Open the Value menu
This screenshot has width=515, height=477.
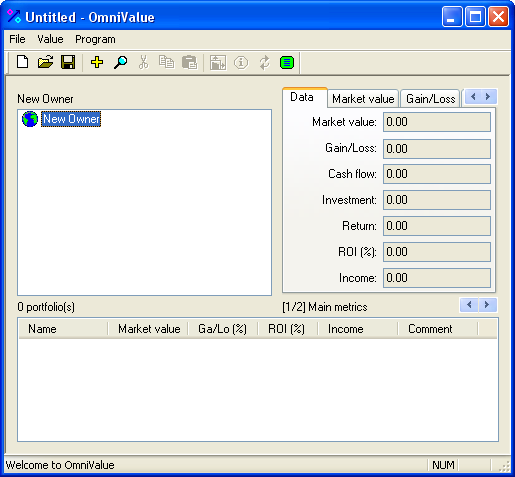50,39
